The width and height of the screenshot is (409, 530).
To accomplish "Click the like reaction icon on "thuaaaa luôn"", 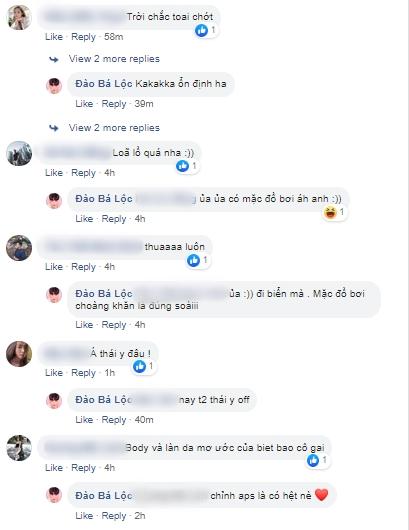I will click(x=194, y=260).
